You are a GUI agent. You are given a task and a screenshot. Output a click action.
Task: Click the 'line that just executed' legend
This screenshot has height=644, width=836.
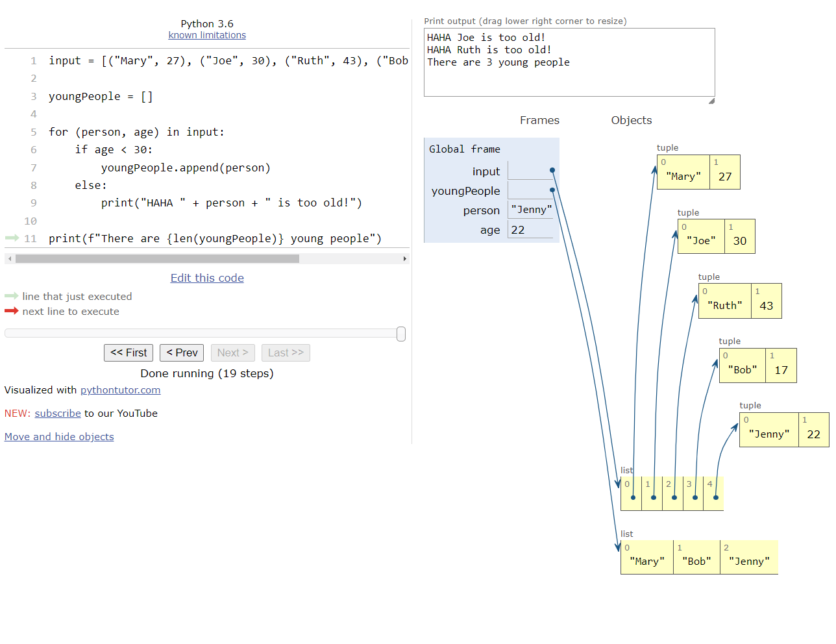pos(77,297)
